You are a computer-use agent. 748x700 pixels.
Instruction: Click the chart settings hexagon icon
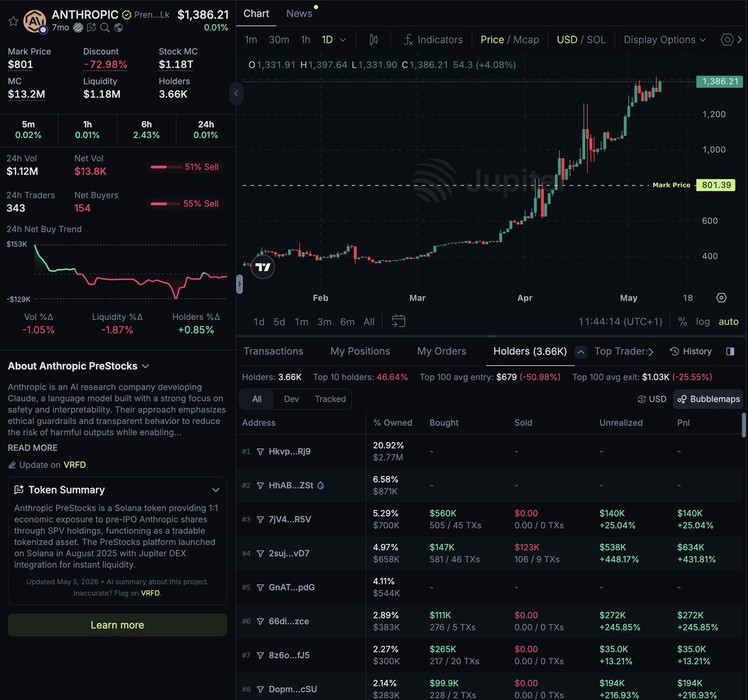pyautogui.click(x=727, y=40)
